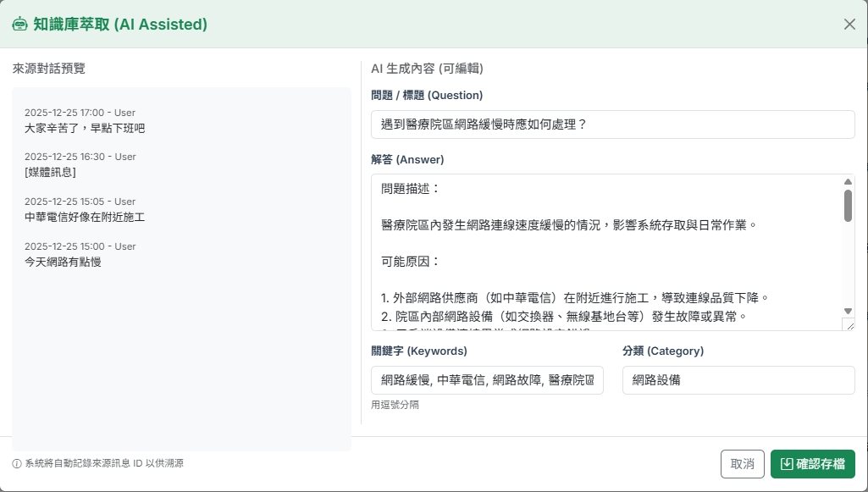Close the 知識庫萃取 dialog with the X
This screenshot has width=868, height=492.
click(849, 25)
